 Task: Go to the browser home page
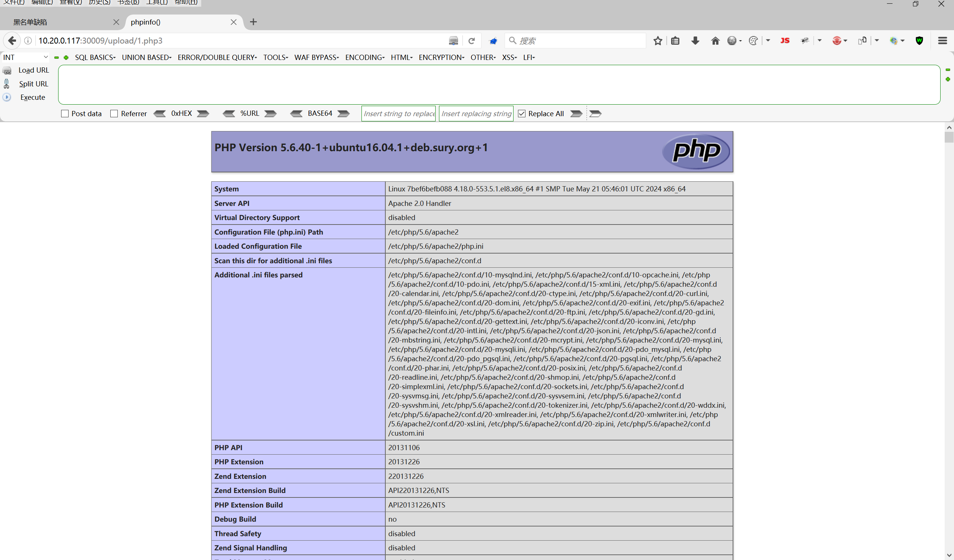pos(715,41)
